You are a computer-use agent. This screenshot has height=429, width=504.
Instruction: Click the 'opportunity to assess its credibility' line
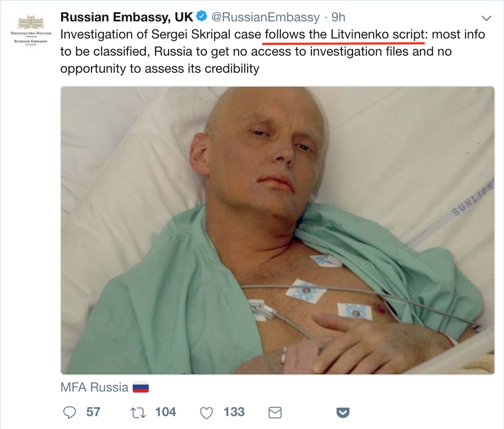coord(159,69)
